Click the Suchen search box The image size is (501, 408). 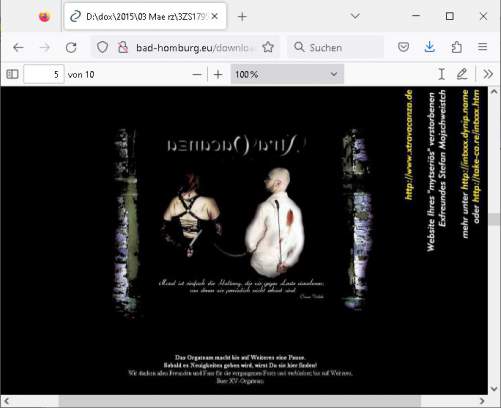[336, 47]
